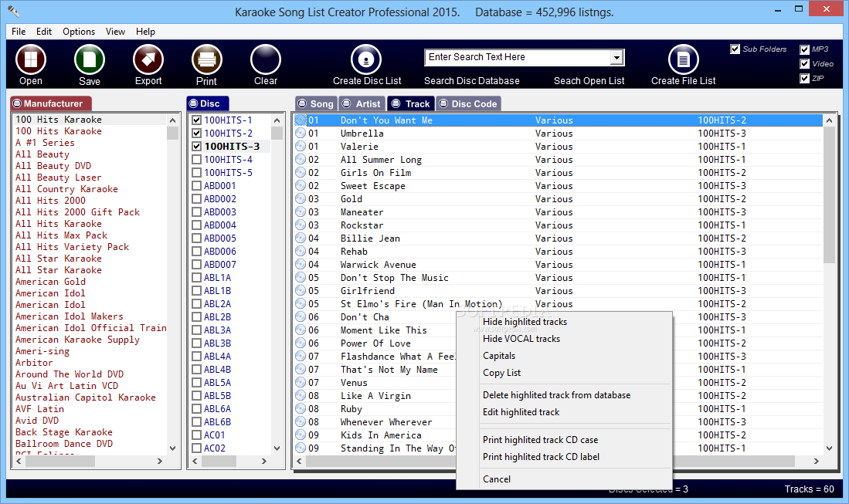Viewport: 849px width, 504px height.
Task: Click the disc icon beside Venus
Action: point(301,382)
